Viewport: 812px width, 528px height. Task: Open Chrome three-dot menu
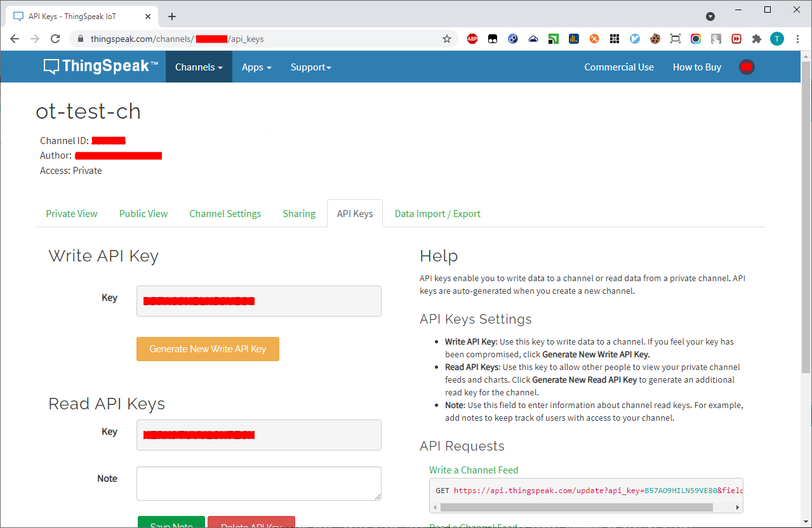(797, 39)
